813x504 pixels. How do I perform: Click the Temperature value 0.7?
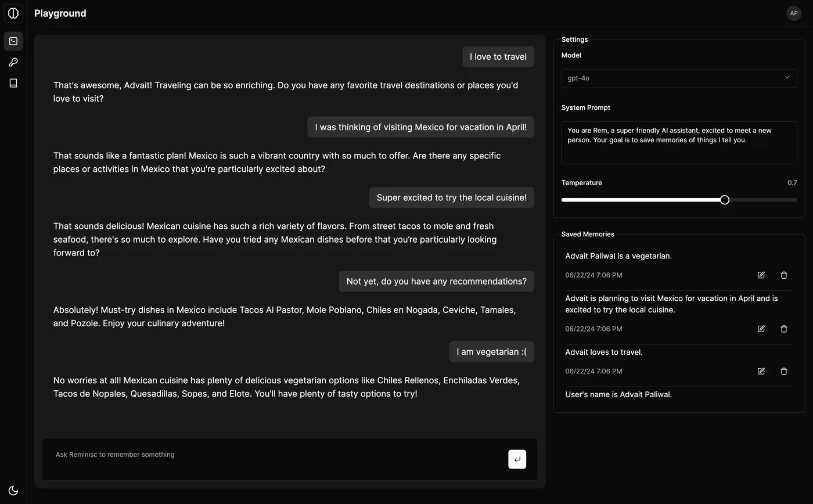(792, 183)
